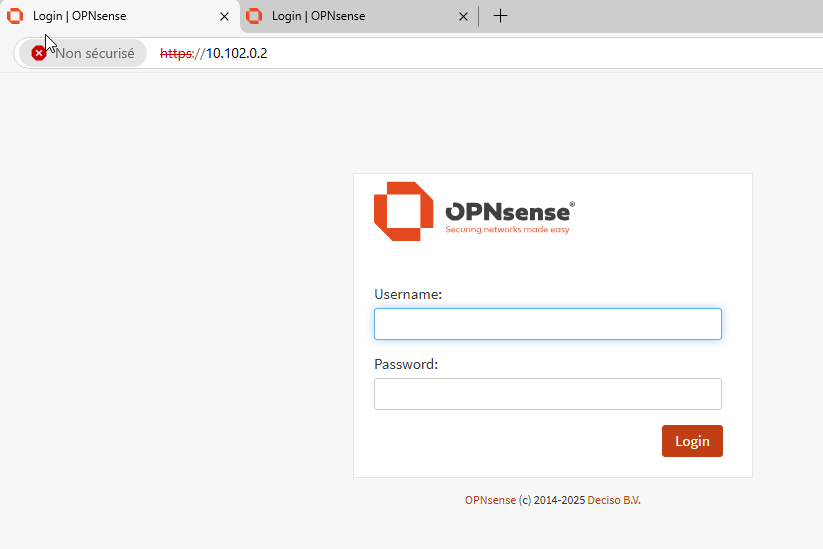Open the OPNsense footer link

[x=490, y=500]
